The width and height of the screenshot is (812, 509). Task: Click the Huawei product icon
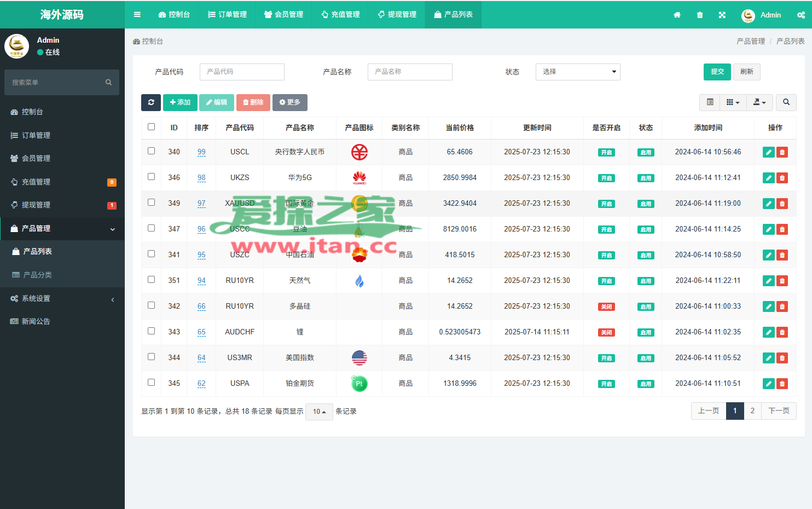click(359, 178)
